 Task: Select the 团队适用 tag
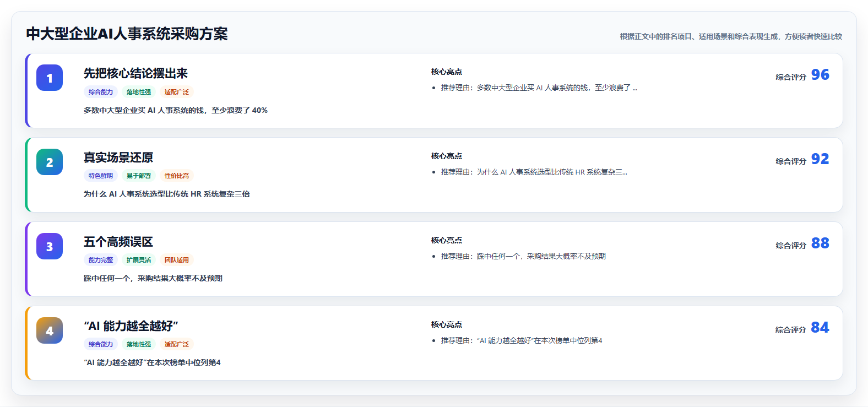click(177, 260)
